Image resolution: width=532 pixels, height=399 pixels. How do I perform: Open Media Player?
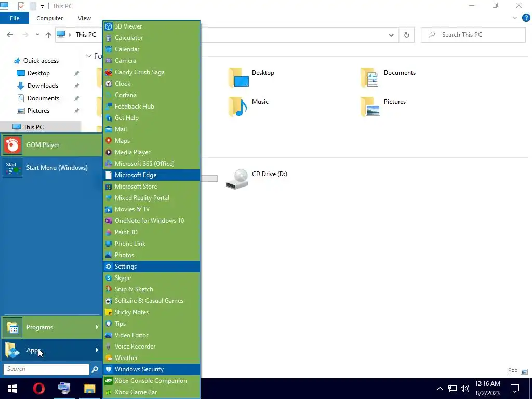(151, 152)
